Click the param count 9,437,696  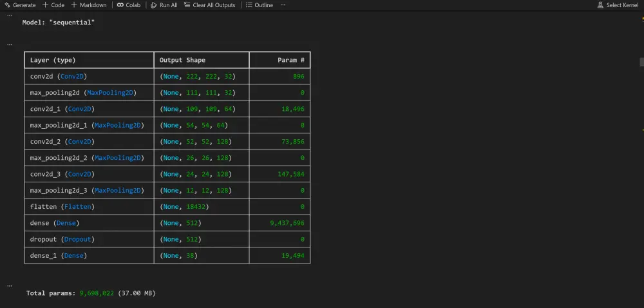pos(287,223)
